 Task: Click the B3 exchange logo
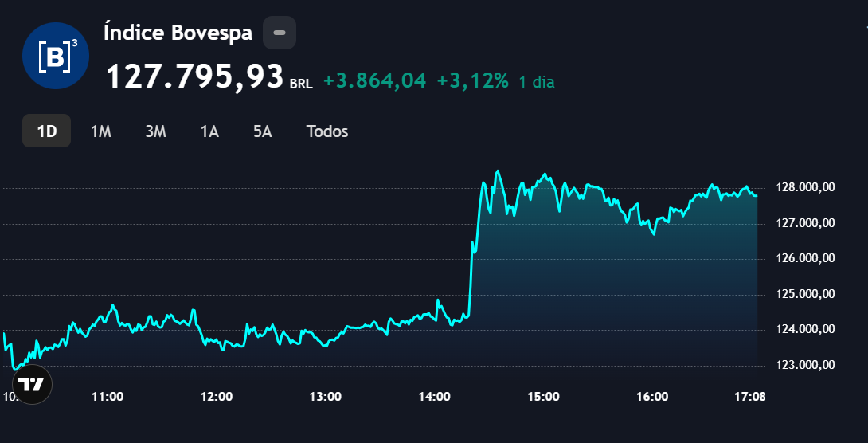55,55
